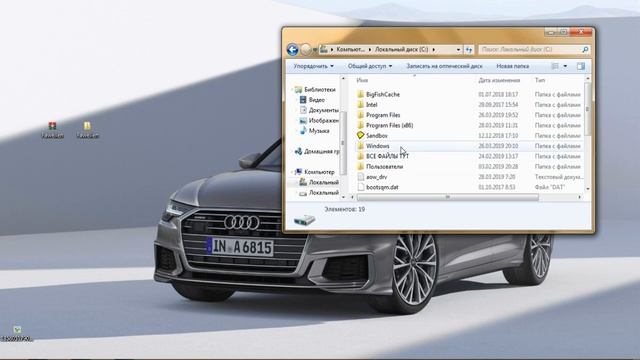This screenshot has width=640, height=360.
Task: Click the Program Files folder icon
Action: point(360,115)
